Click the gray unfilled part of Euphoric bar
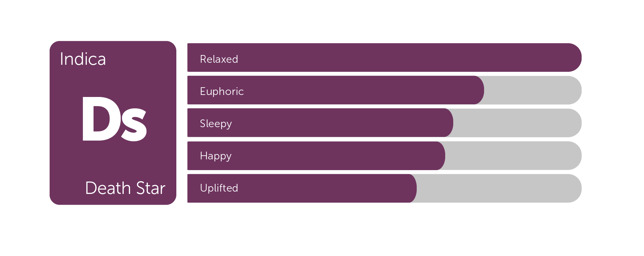The width and height of the screenshot is (644, 256). pos(532,90)
